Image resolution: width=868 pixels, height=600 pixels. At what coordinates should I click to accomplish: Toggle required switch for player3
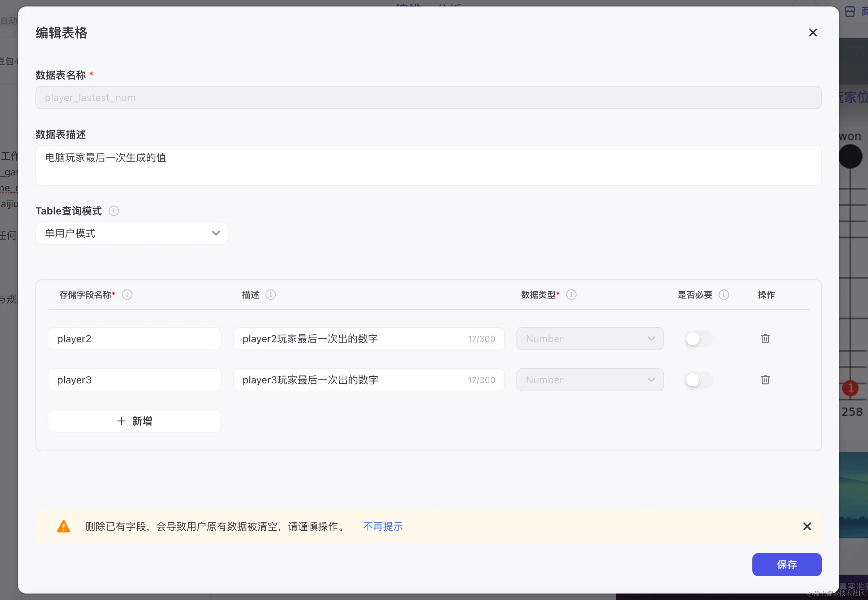(x=697, y=380)
